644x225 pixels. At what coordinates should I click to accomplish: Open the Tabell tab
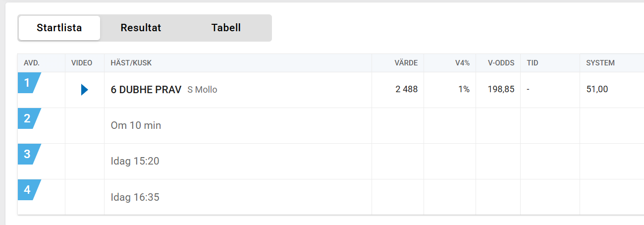point(226,28)
